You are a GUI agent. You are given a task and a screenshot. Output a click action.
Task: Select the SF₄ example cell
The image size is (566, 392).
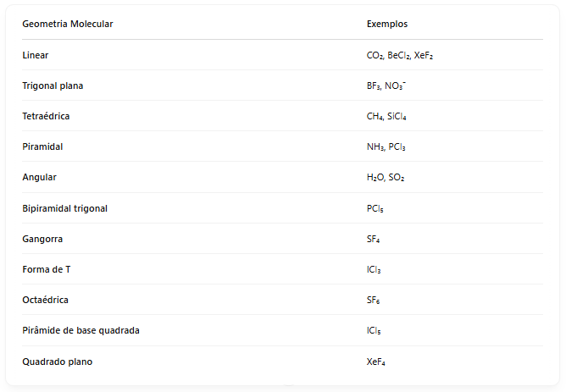374,239
